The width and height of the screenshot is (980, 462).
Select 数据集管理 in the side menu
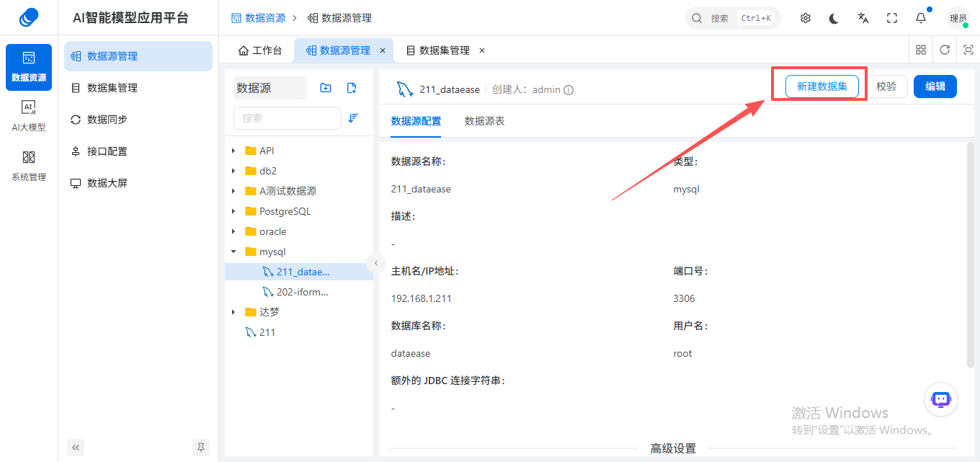pos(138,88)
